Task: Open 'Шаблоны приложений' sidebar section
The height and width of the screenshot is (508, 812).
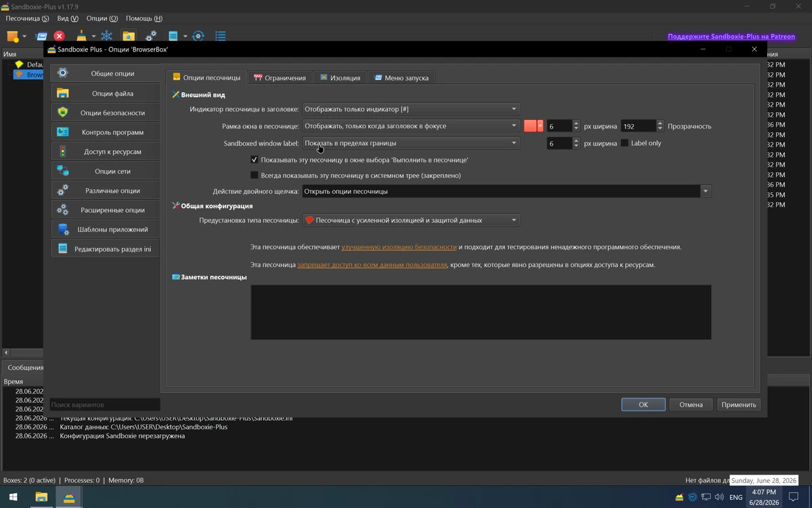Action: [105, 230]
